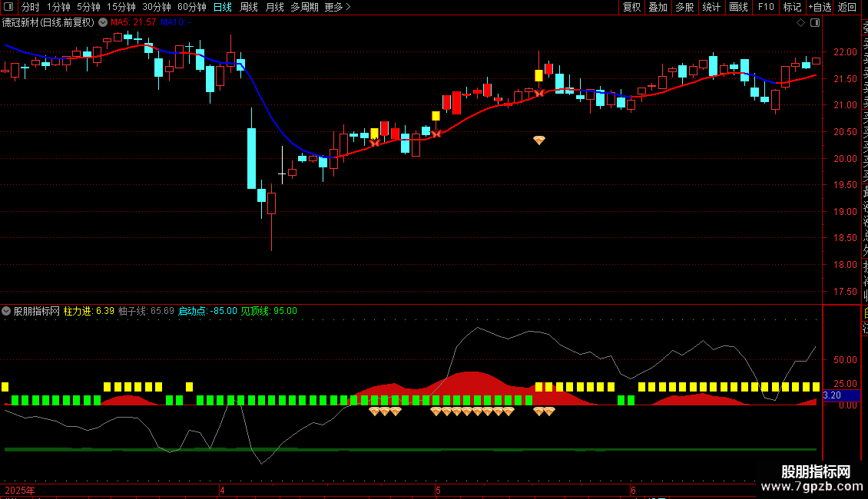Open F10 company information
The width and height of the screenshot is (868, 499).
coord(766,7)
